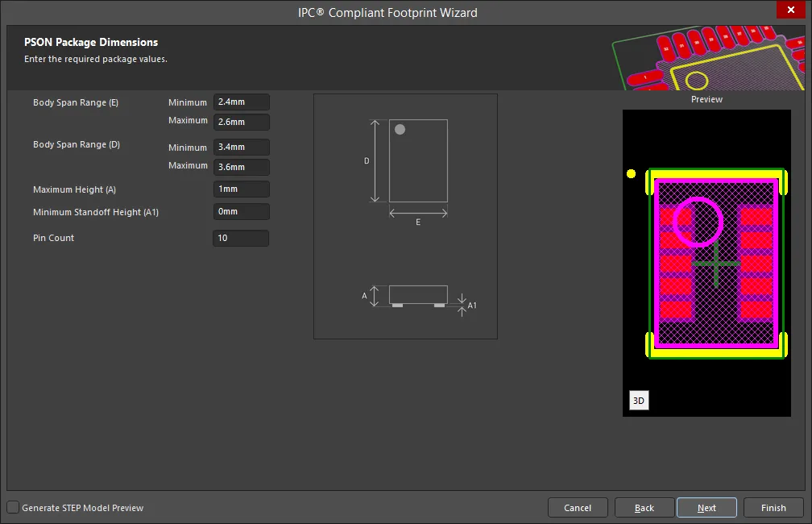Edit Body Span Range (D) Maximum field
The height and width of the screenshot is (524, 812).
[242, 167]
